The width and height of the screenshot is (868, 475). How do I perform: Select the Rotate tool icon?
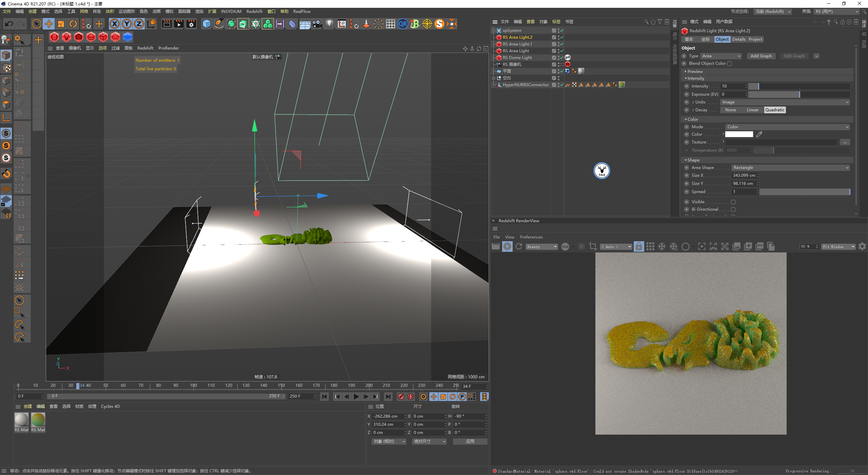coord(73,24)
